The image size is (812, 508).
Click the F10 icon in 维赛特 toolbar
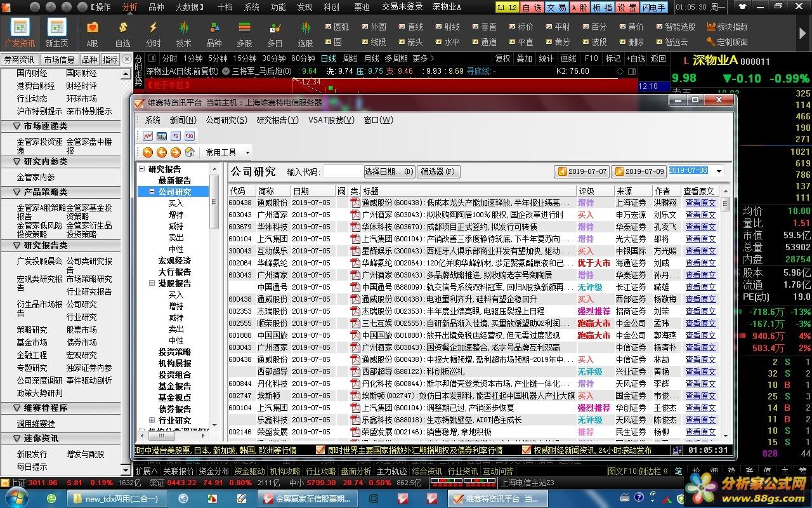tap(190, 136)
